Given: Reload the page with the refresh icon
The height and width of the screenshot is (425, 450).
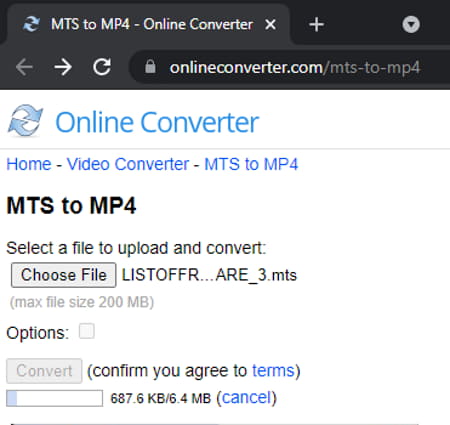Looking at the screenshot, I should pyautogui.click(x=102, y=67).
